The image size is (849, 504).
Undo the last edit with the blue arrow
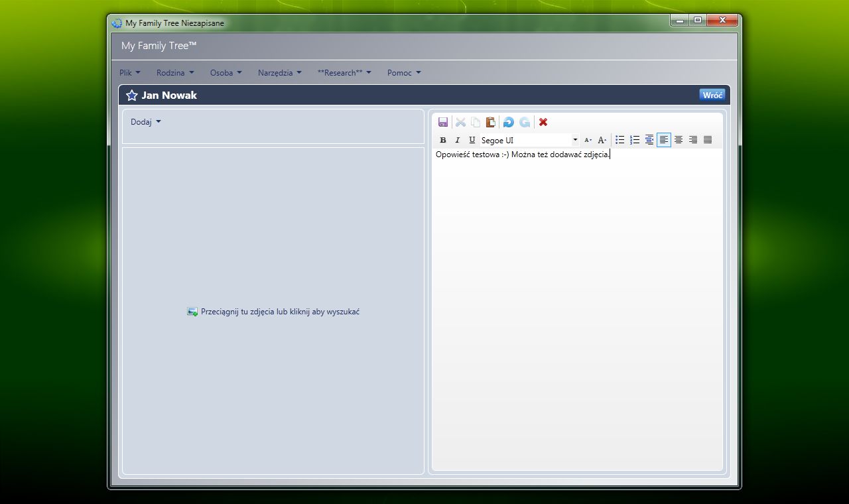(509, 122)
